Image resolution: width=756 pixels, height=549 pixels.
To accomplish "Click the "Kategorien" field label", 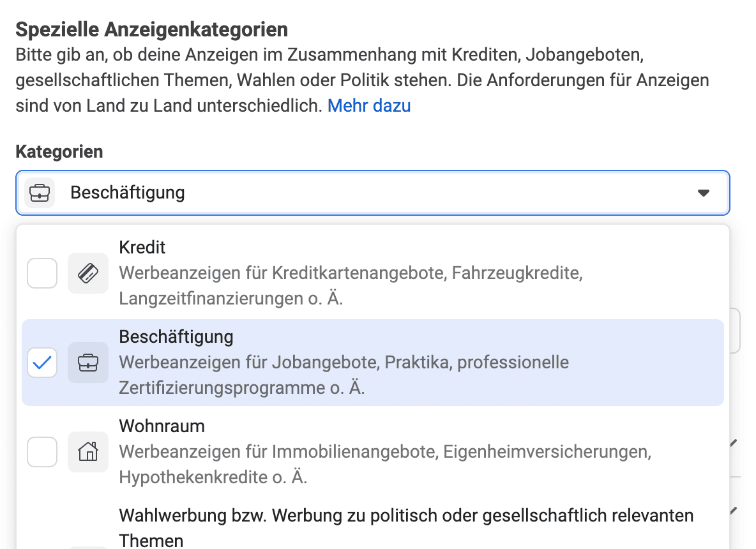I will click(59, 152).
